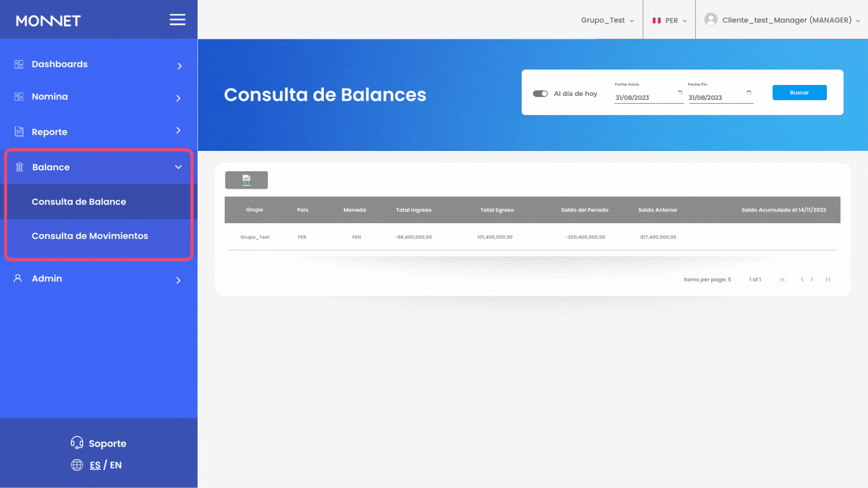Toggle the Al día de hoy switch

point(540,94)
